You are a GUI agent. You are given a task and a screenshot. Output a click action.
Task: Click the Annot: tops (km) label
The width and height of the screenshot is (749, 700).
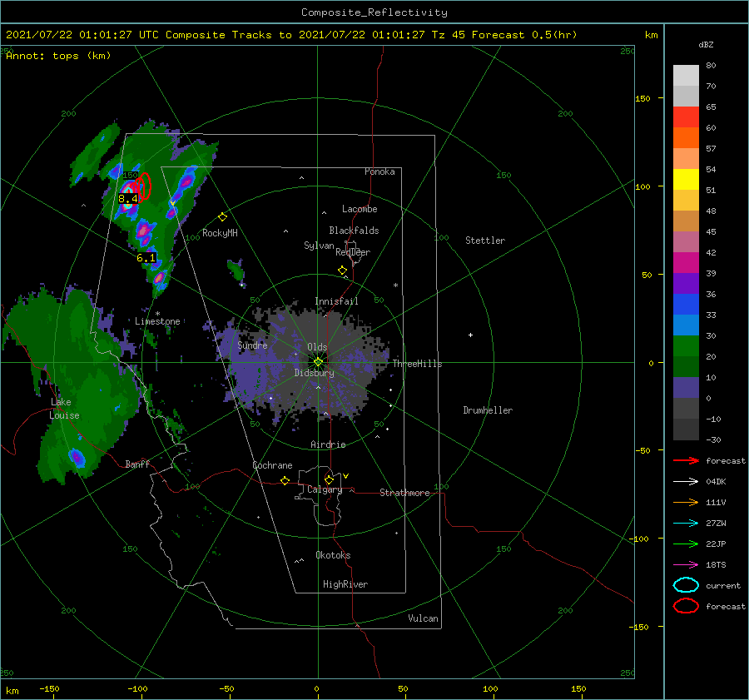pyautogui.click(x=58, y=56)
